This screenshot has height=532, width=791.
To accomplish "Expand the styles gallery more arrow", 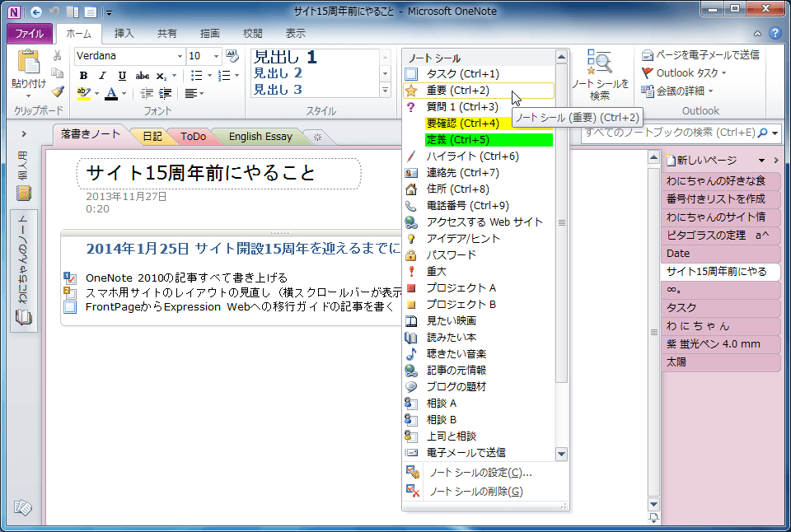I will [385, 91].
